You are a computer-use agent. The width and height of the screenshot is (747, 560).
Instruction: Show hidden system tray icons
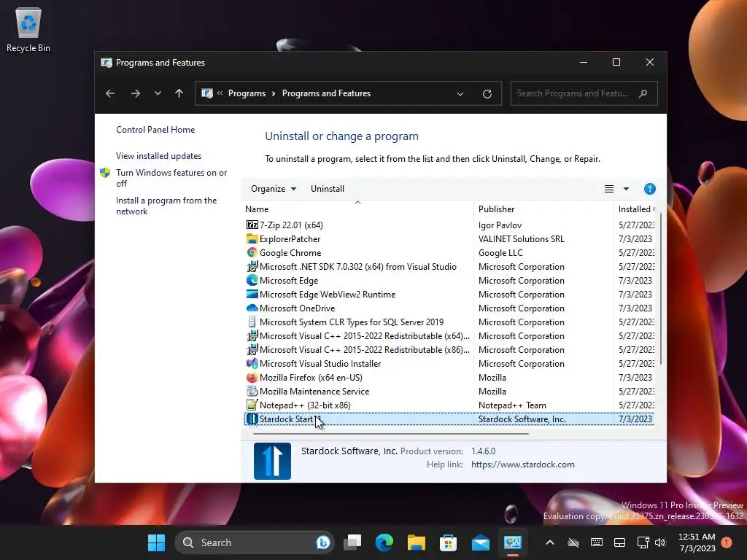(550, 542)
